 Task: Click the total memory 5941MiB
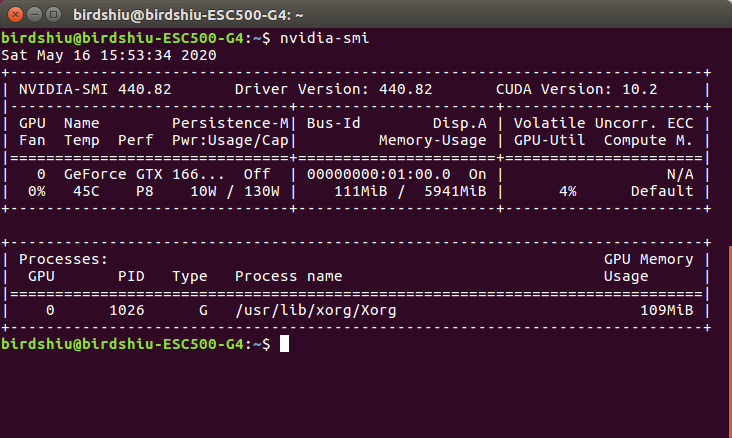tap(455, 191)
